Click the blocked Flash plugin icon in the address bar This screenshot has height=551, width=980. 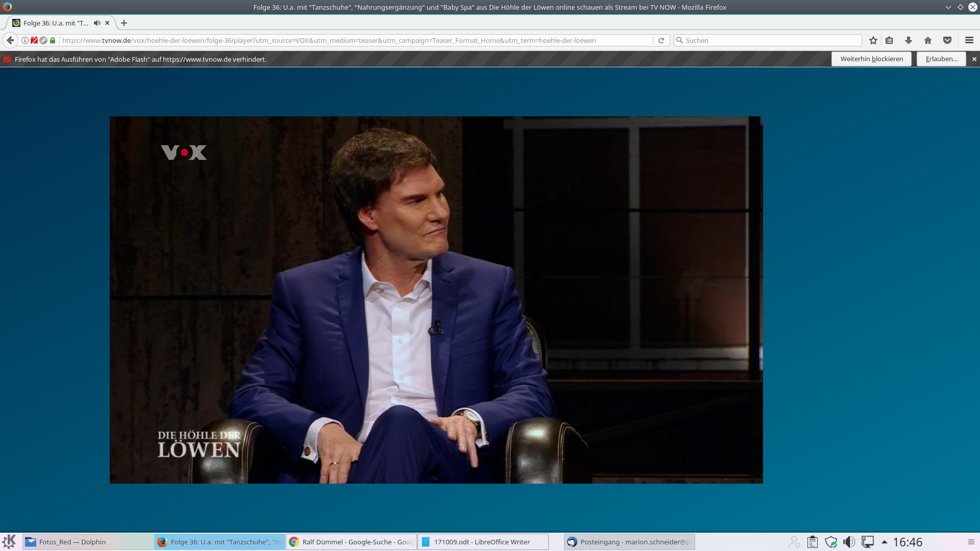(x=34, y=40)
